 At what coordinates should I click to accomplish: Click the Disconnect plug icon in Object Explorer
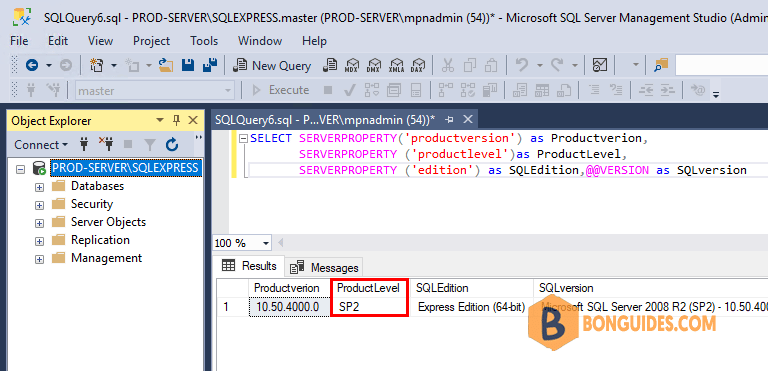click(106, 145)
